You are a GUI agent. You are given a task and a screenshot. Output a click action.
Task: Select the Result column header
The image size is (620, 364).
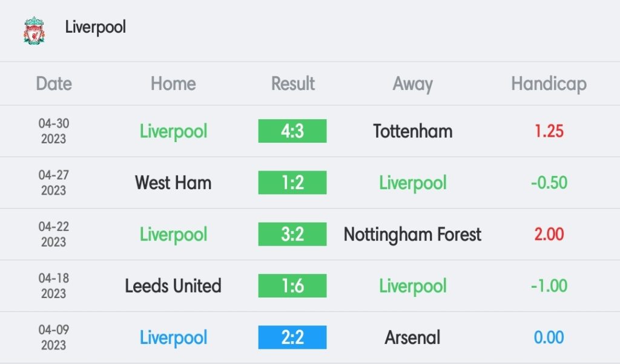[292, 83]
